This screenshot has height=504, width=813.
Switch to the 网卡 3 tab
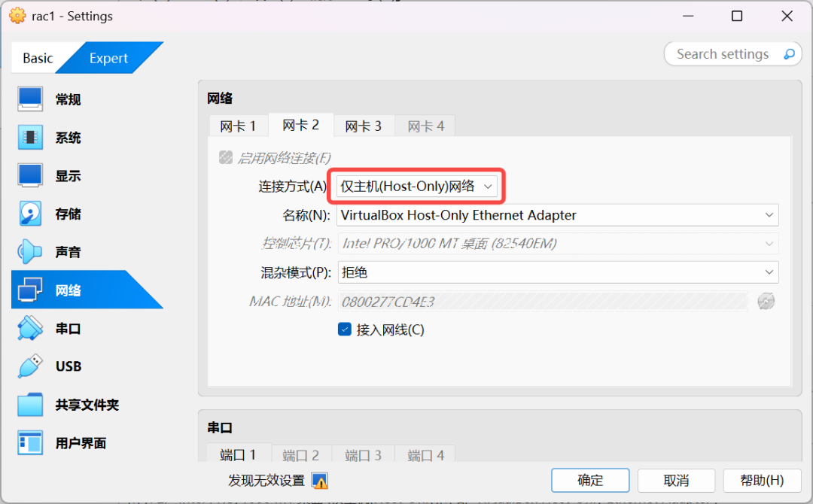(x=364, y=126)
